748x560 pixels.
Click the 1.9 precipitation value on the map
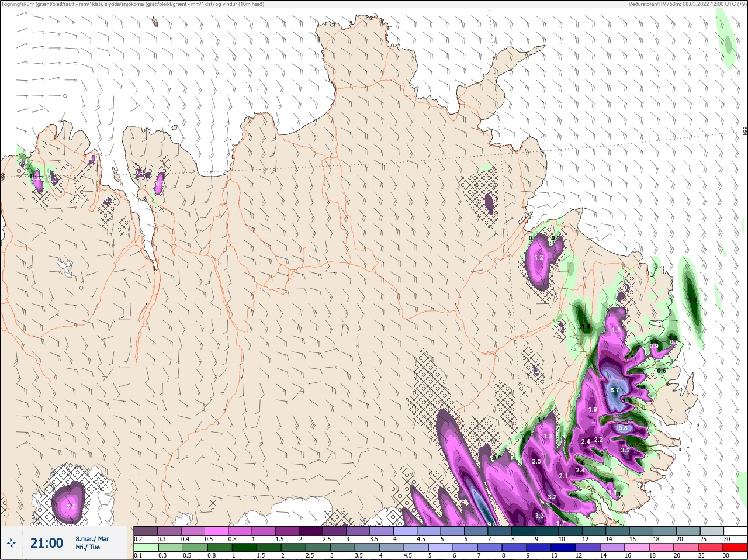click(593, 409)
